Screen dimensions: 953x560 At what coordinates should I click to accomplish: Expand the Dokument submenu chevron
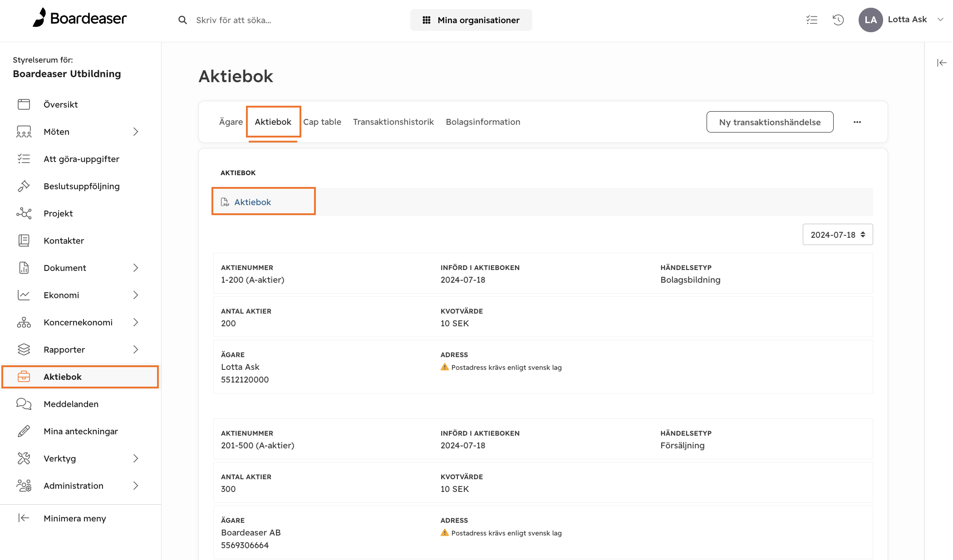click(135, 268)
